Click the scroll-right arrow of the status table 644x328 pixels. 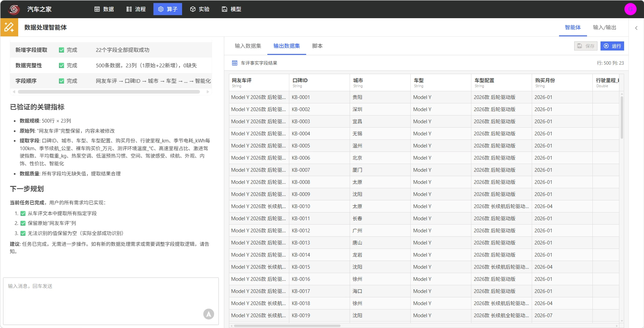[x=208, y=92]
